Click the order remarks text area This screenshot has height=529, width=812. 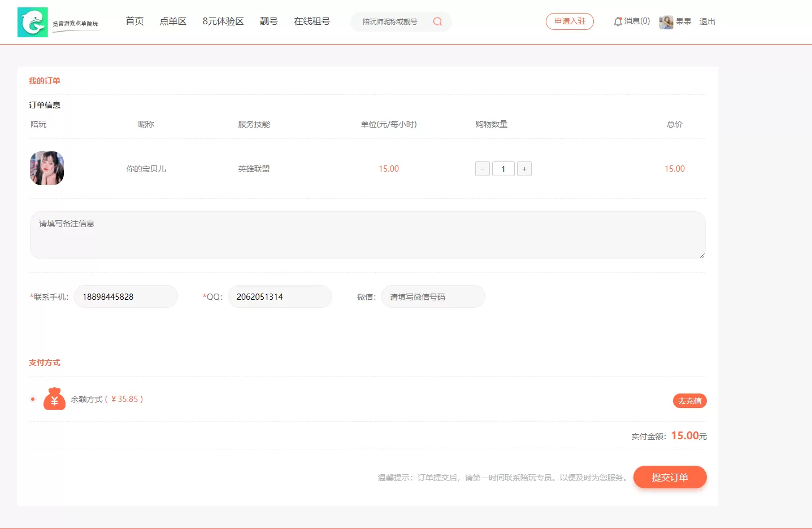(367, 235)
